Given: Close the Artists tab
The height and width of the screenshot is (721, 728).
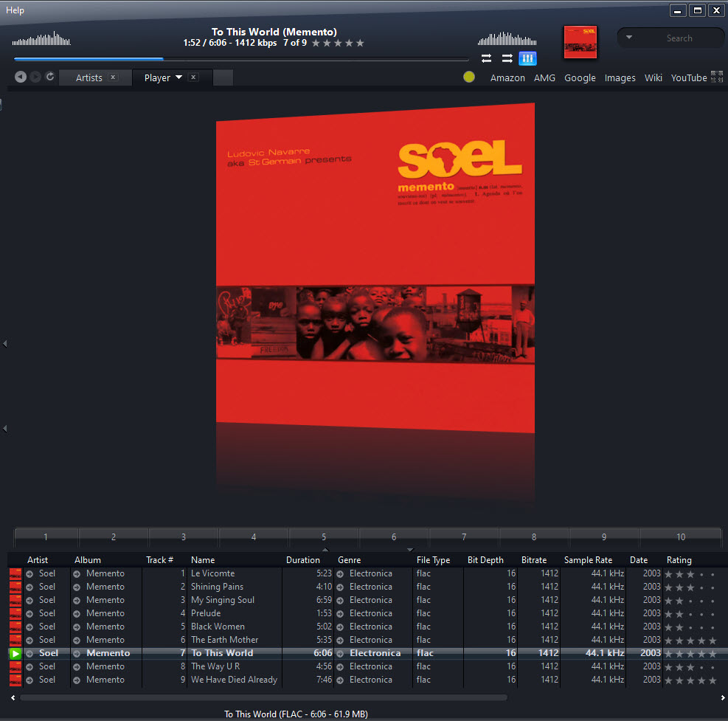Looking at the screenshot, I should click(x=113, y=77).
